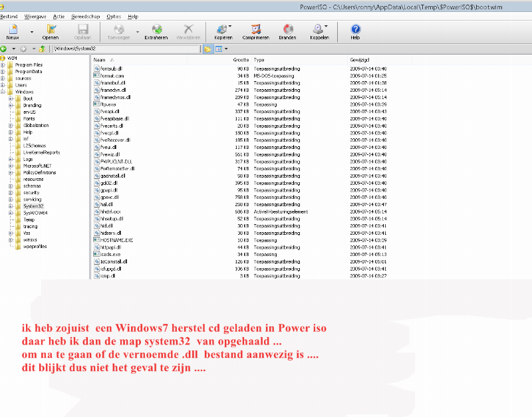Image resolution: width=532 pixels, height=417 pixels.
Task: Click the Openen toolbar icon
Action: 51,32
